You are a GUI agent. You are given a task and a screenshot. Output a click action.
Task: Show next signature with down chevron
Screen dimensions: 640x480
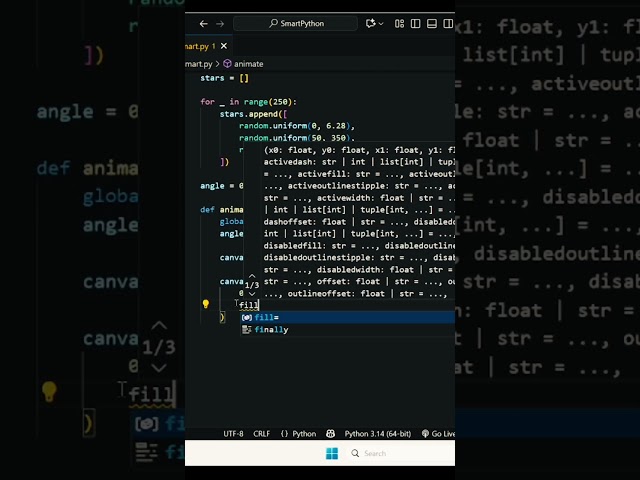pos(252,293)
